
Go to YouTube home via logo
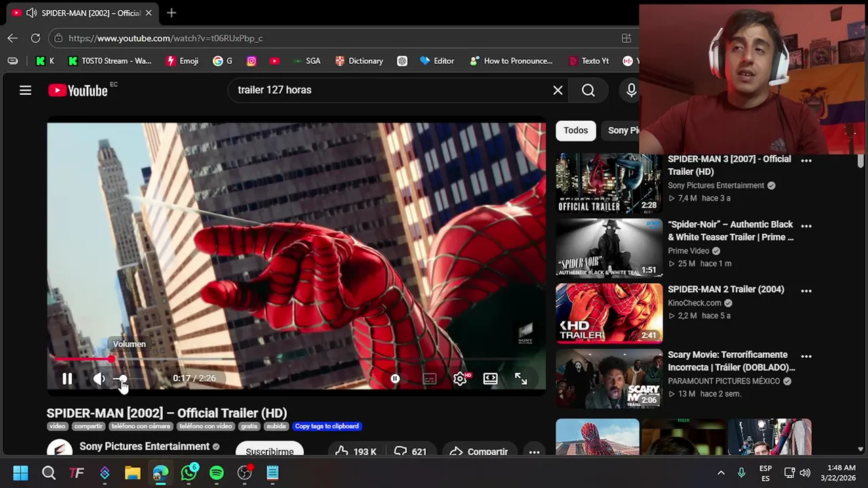pos(78,90)
